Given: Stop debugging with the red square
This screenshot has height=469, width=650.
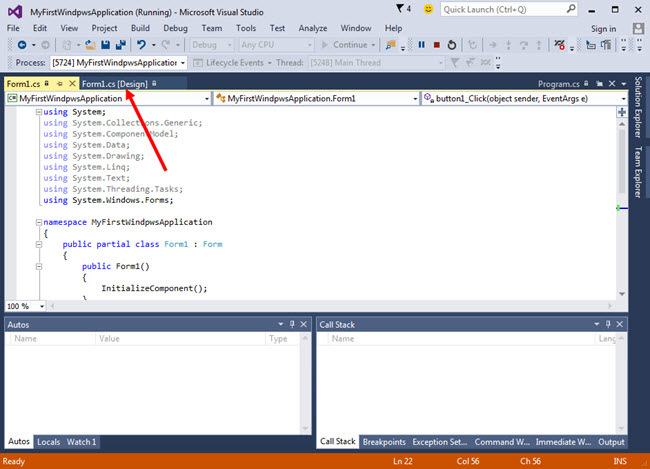Looking at the screenshot, I should pyautogui.click(x=437, y=45).
